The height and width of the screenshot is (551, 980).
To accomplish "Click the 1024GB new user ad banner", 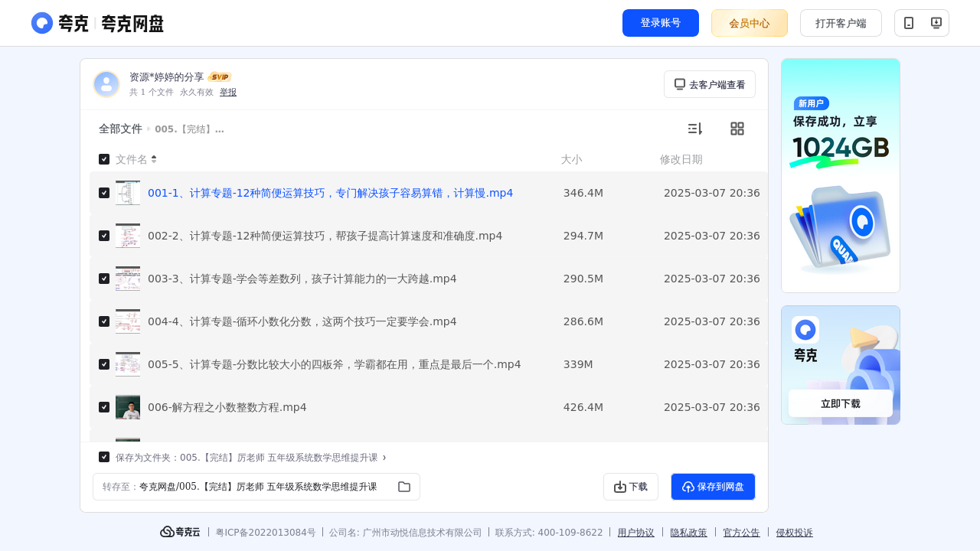I will pos(841,175).
